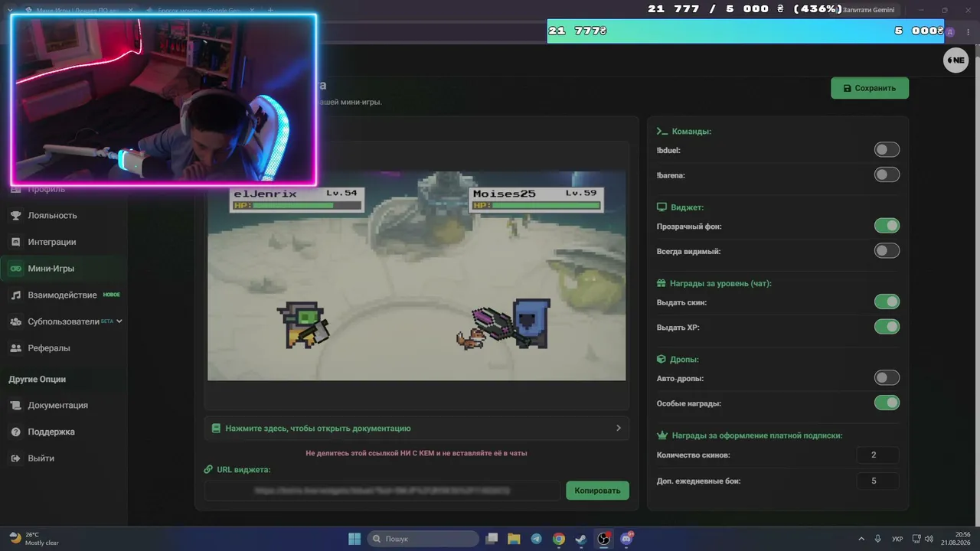This screenshot has height=551, width=980.
Task: Click the terminal icon next to Команды
Action: 662,132
